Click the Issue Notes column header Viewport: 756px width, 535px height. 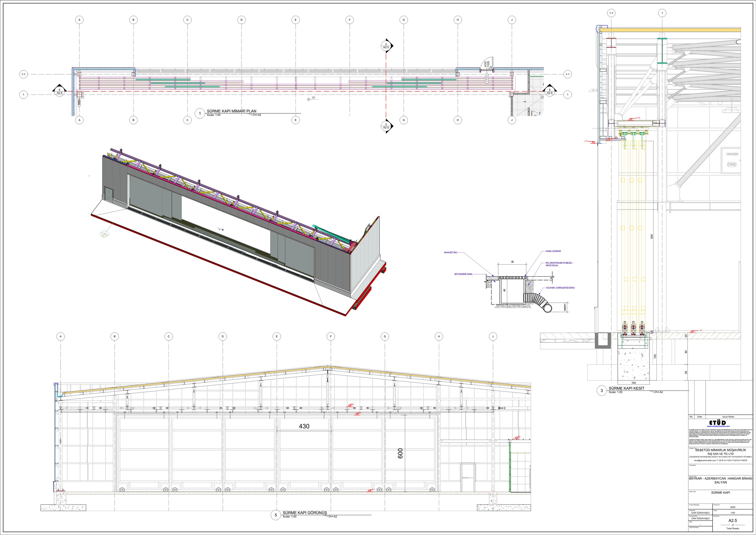click(x=728, y=417)
